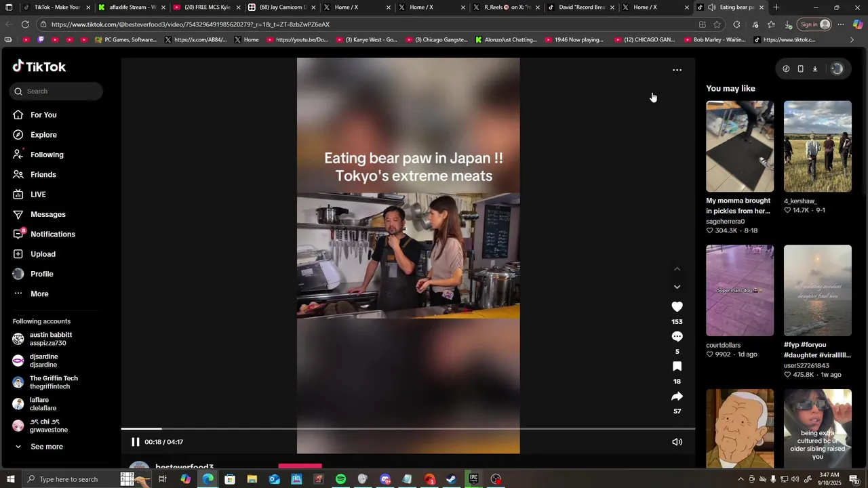Go to the Following feed

[x=47, y=155]
